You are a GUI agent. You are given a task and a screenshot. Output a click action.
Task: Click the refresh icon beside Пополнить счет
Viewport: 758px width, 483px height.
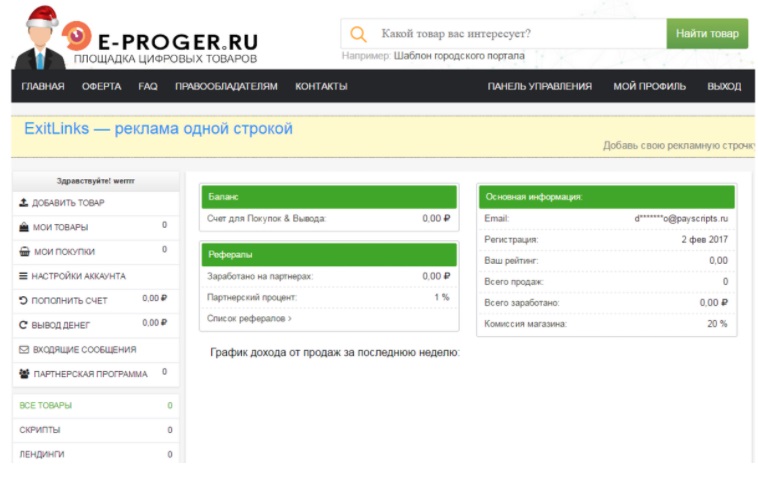click(24, 300)
